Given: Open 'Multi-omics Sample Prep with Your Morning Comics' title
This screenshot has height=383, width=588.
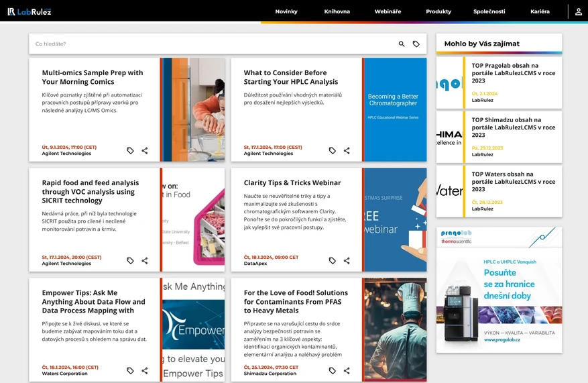Looking at the screenshot, I should pos(93,77).
